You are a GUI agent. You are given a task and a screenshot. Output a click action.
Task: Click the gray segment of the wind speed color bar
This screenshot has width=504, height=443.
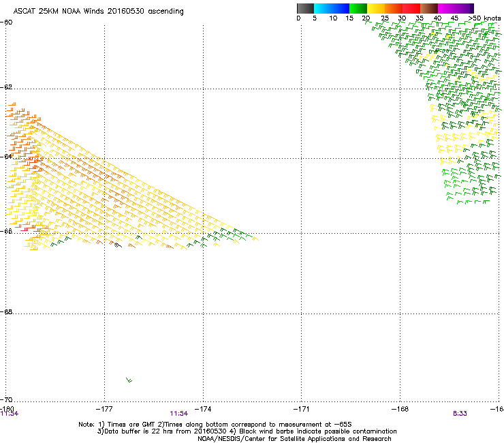(x=305, y=8)
